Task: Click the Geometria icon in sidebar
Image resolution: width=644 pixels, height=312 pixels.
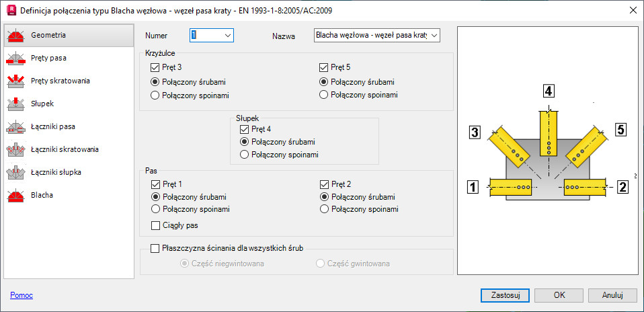Action: point(16,35)
